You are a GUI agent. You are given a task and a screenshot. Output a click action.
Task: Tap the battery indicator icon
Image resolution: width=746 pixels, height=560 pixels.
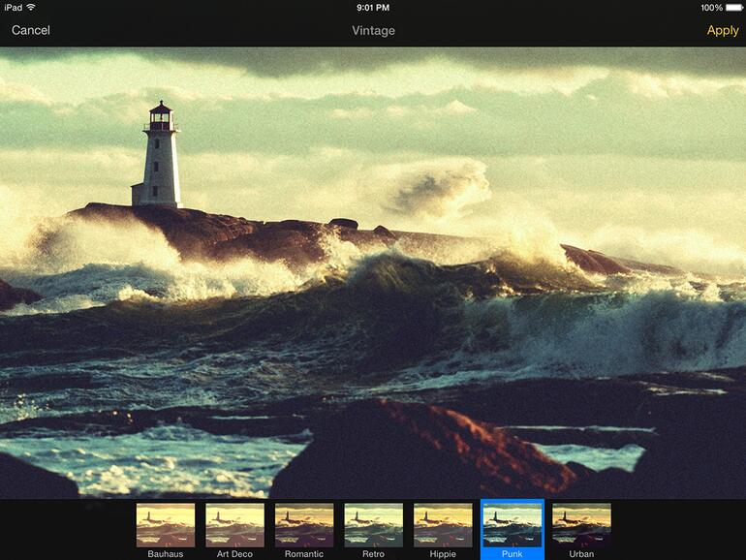[x=734, y=8]
